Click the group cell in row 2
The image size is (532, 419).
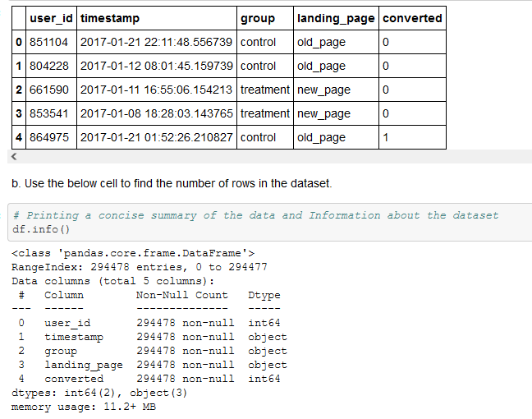pos(265,90)
